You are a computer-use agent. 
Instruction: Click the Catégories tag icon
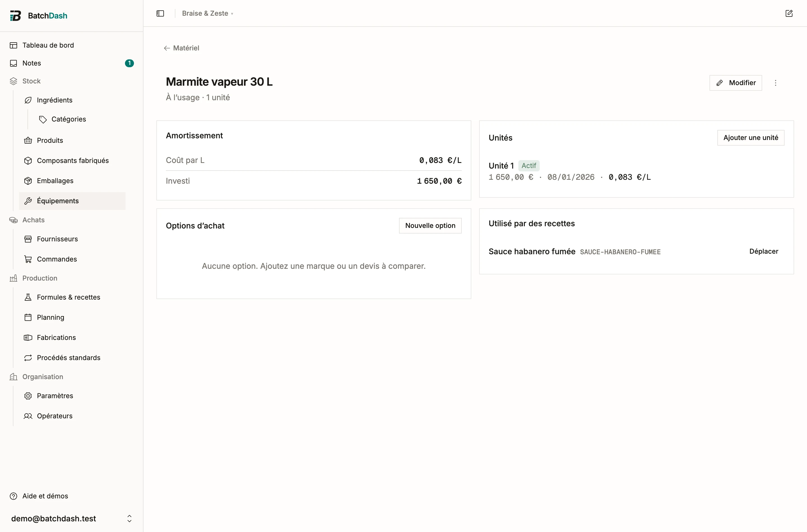pyautogui.click(x=43, y=119)
